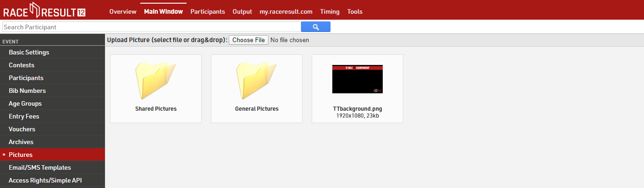The height and width of the screenshot is (188, 644).
Task: Click the Choose File button
Action: [x=248, y=40]
